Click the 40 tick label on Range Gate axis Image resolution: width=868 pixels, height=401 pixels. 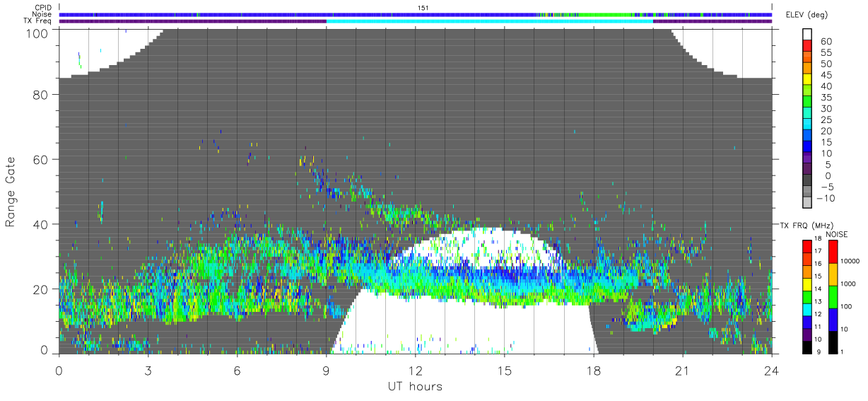(x=40, y=224)
